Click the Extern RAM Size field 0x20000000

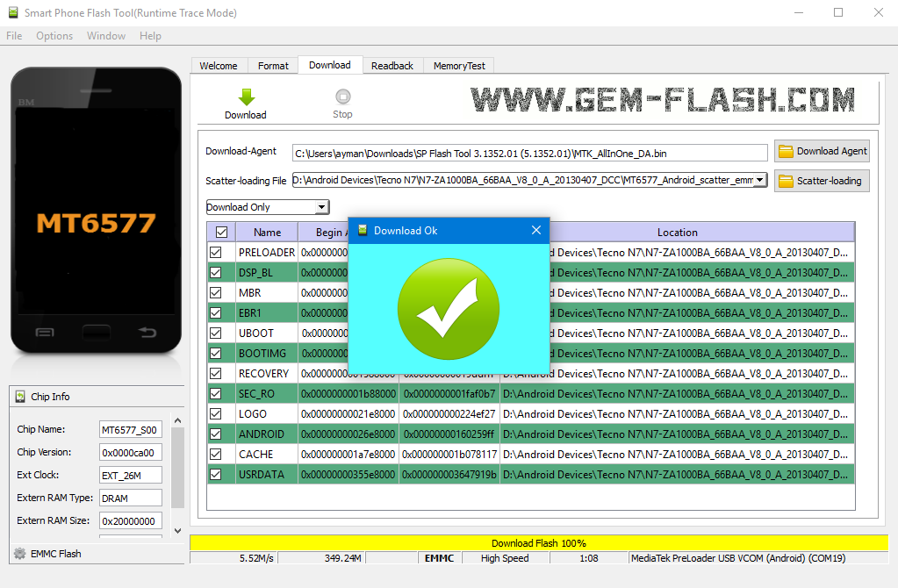(131, 521)
